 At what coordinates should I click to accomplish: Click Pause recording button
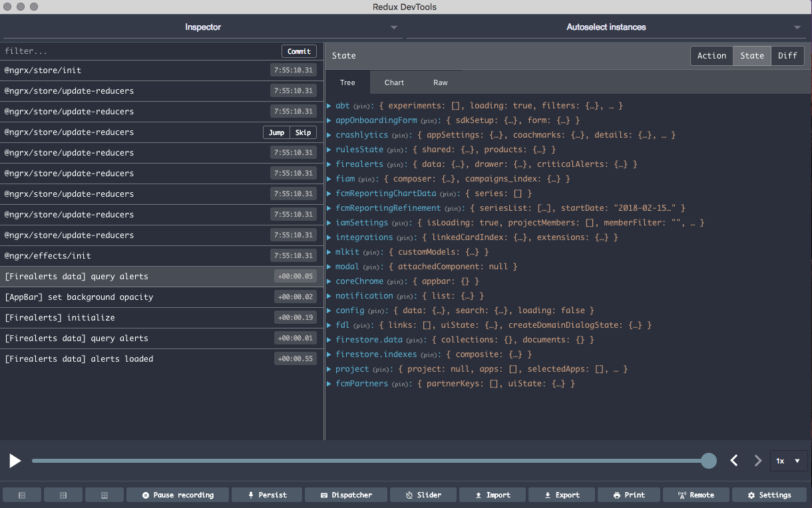(x=178, y=495)
